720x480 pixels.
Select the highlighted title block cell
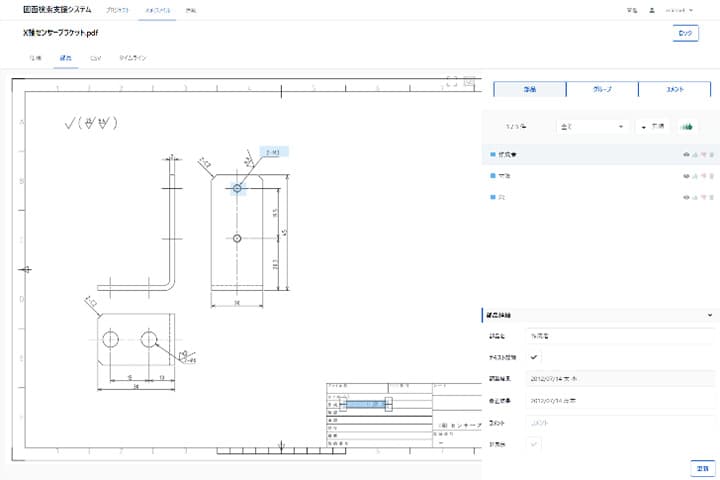point(366,404)
